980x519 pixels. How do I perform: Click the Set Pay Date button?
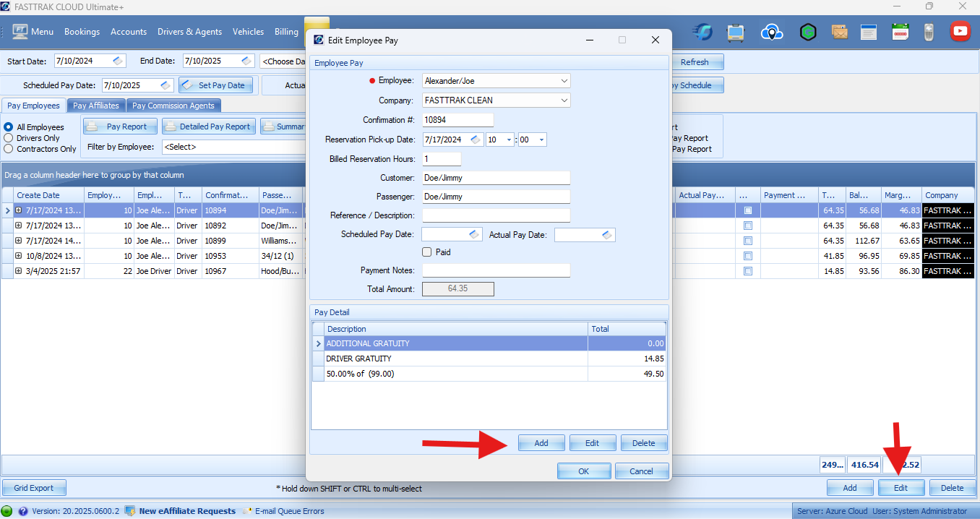215,85
